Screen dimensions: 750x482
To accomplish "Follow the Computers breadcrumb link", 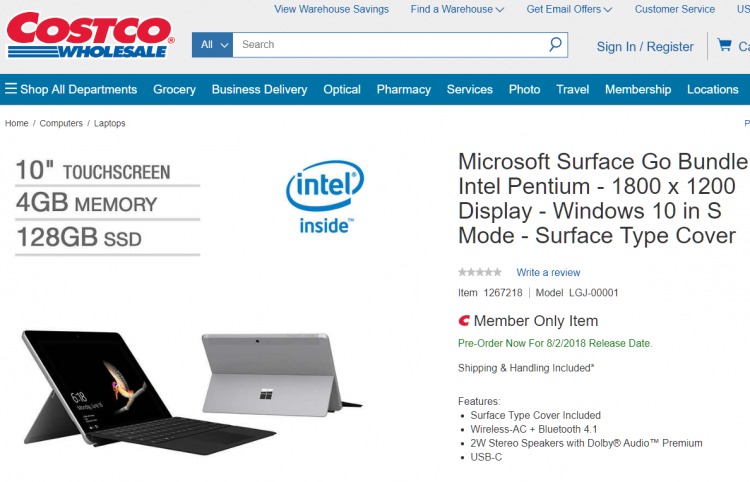I will [x=61, y=123].
